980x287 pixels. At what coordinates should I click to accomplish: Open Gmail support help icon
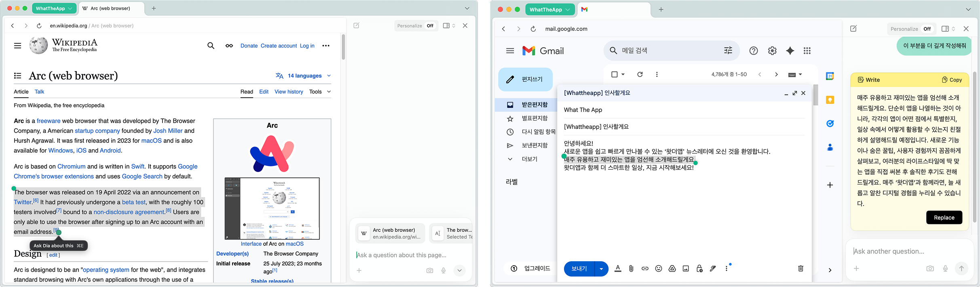pyautogui.click(x=754, y=50)
